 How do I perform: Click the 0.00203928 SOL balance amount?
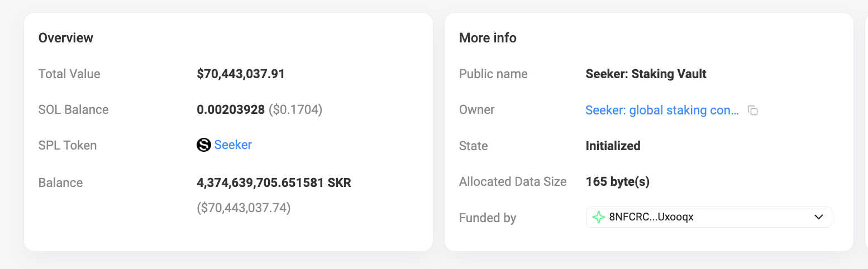coord(231,109)
